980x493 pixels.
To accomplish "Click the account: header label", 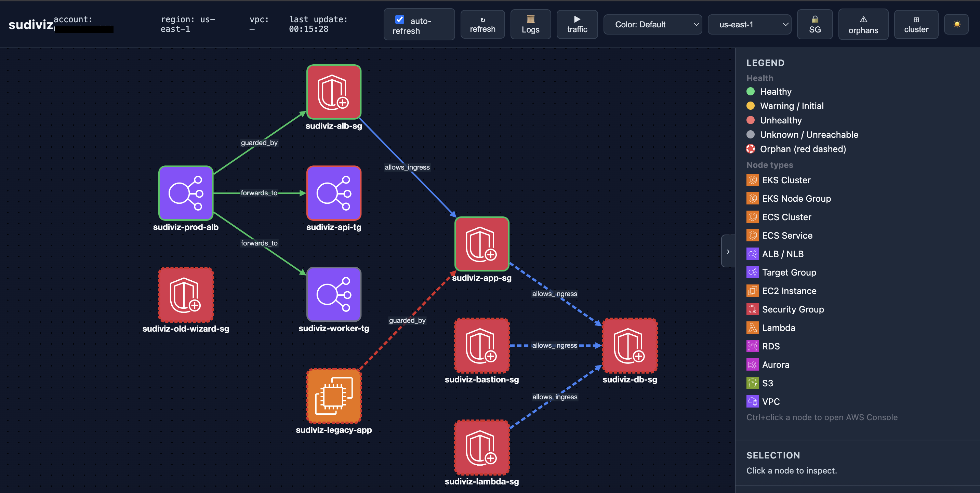I will [x=73, y=19].
